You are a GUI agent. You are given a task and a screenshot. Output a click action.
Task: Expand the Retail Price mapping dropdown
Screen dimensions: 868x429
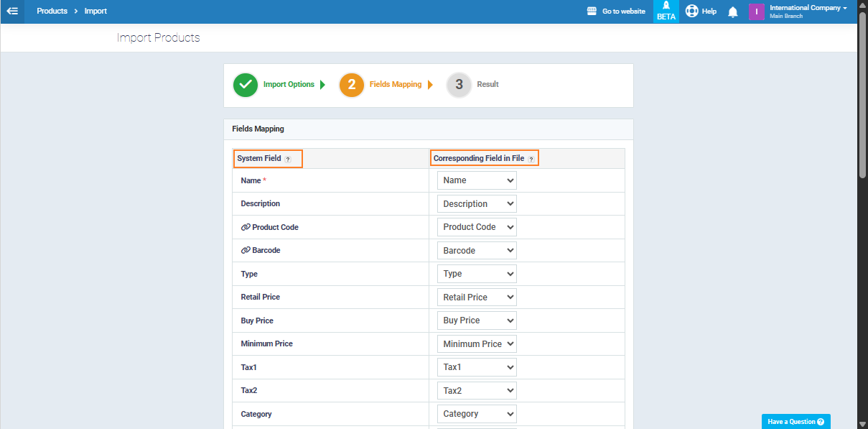[477, 297]
